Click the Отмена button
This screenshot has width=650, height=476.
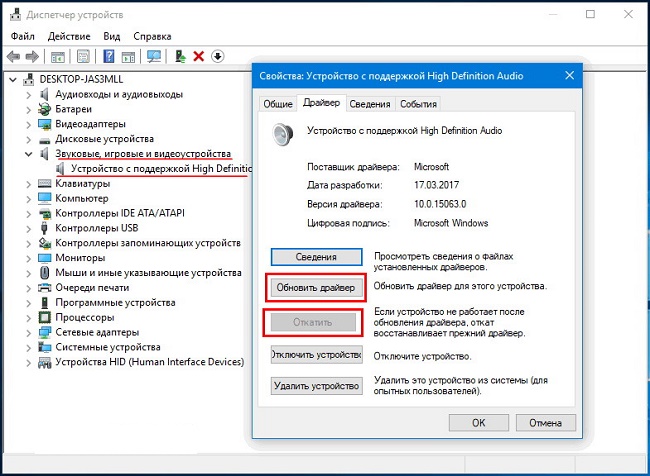pos(546,423)
